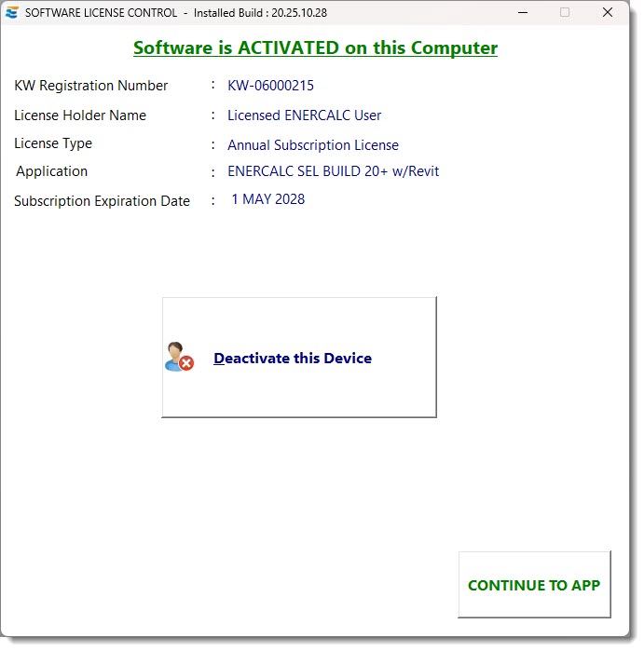The height and width of the screenshot is (651, 644).
Task: Click 'Subscription Expiration Date' label
Action: coord(102,201)
